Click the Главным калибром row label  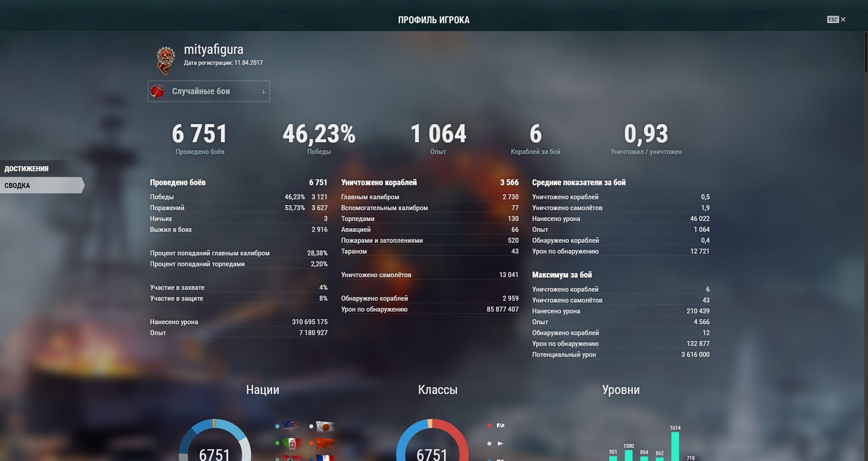[x=370, y=197]
